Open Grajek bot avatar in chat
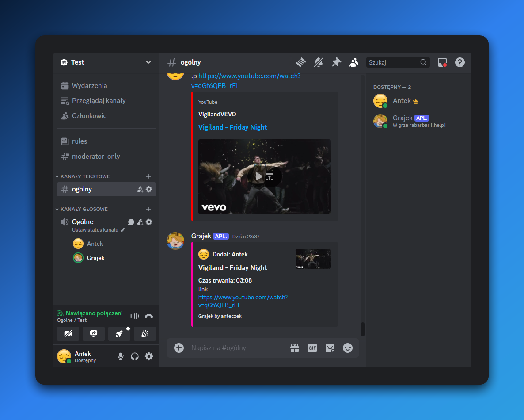The height and width of the screenshot is (420, 524). point(175,241)
